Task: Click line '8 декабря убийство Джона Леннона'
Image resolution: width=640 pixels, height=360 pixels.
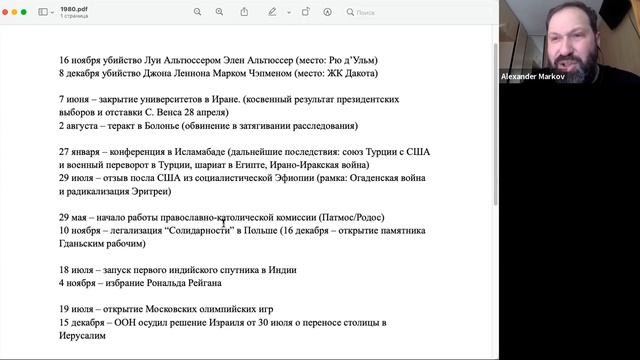Action: click(218, 73)
